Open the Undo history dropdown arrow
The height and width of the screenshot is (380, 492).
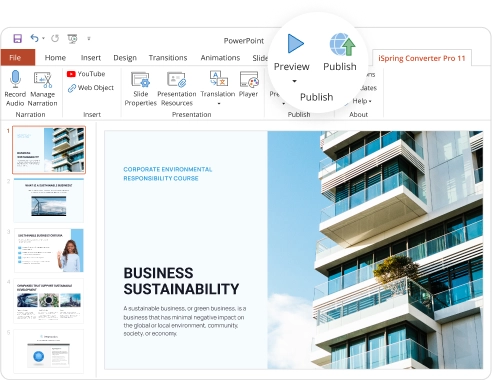[x=43, y=38]
